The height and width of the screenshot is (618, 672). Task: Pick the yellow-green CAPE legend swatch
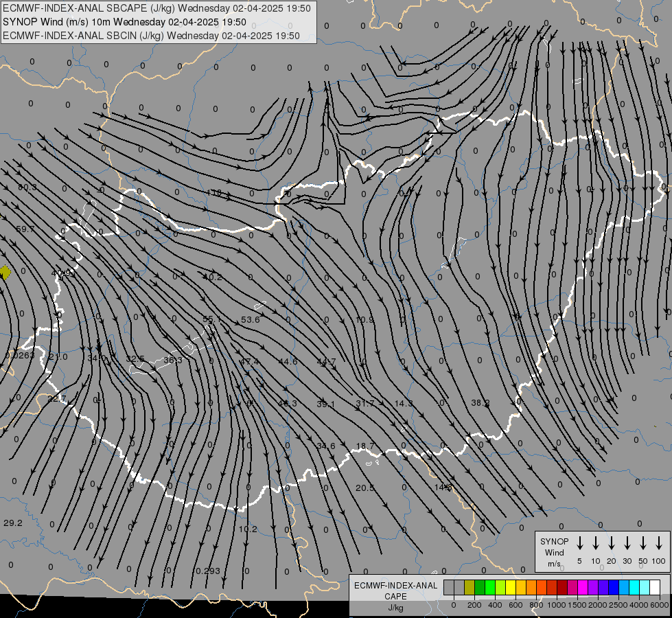point(500,587)
